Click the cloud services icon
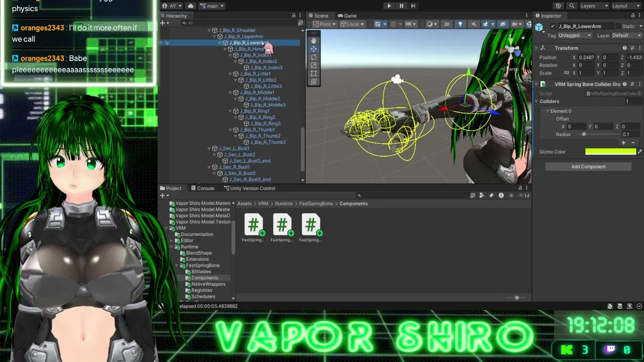Screen dimensions: 644x362 [191, 6]
